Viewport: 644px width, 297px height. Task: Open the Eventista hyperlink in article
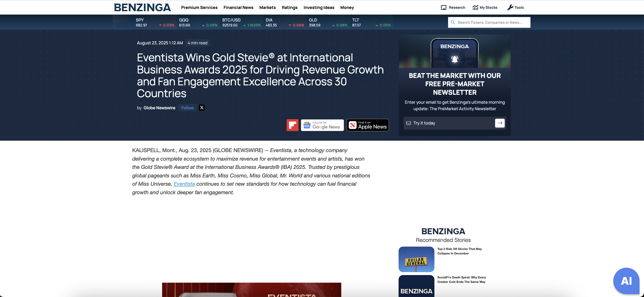tap(184, 184)
